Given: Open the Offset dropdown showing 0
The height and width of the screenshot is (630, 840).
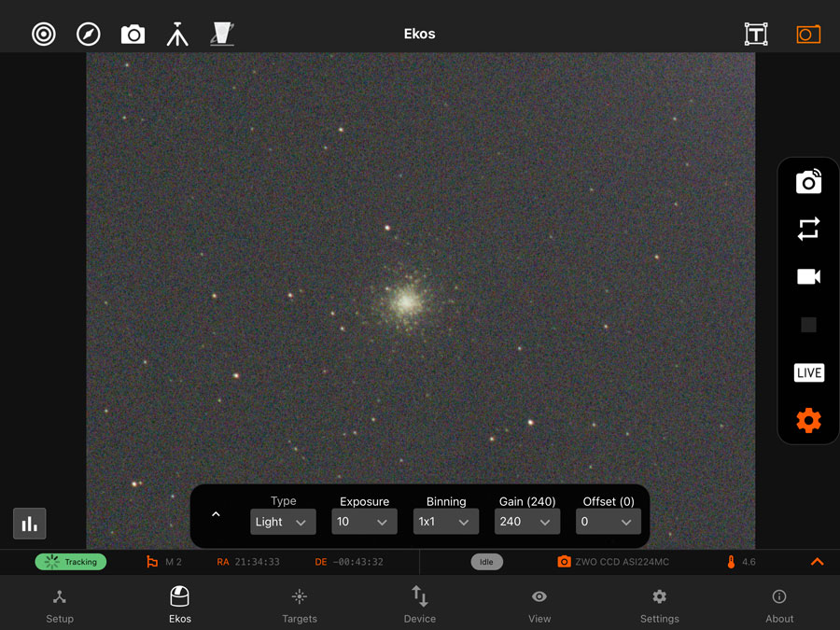Looking at the screenshot, I should [x=609, y=522].
